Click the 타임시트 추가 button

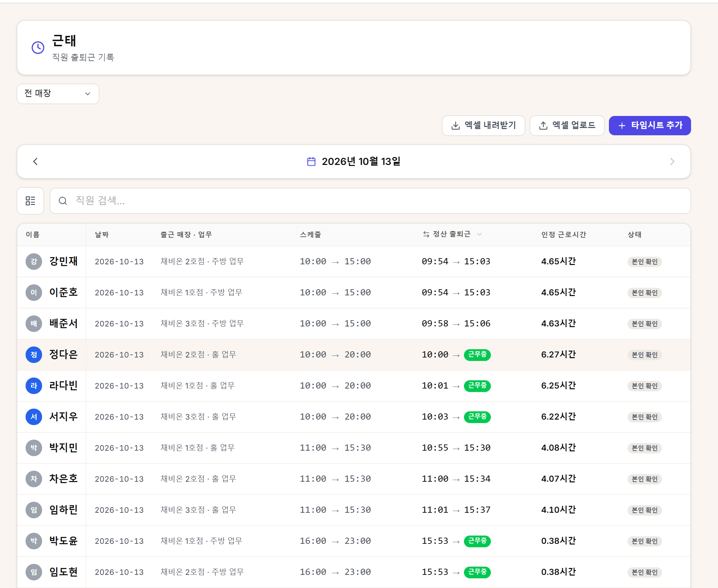tap(650, 125)
